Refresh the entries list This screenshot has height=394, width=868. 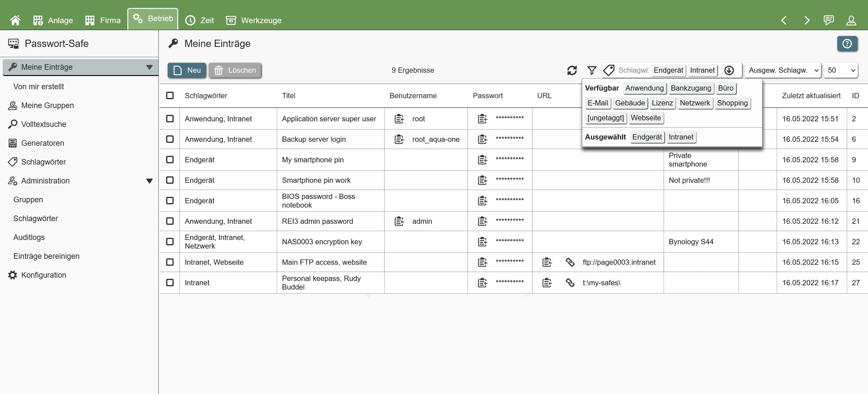pos(572,70)
